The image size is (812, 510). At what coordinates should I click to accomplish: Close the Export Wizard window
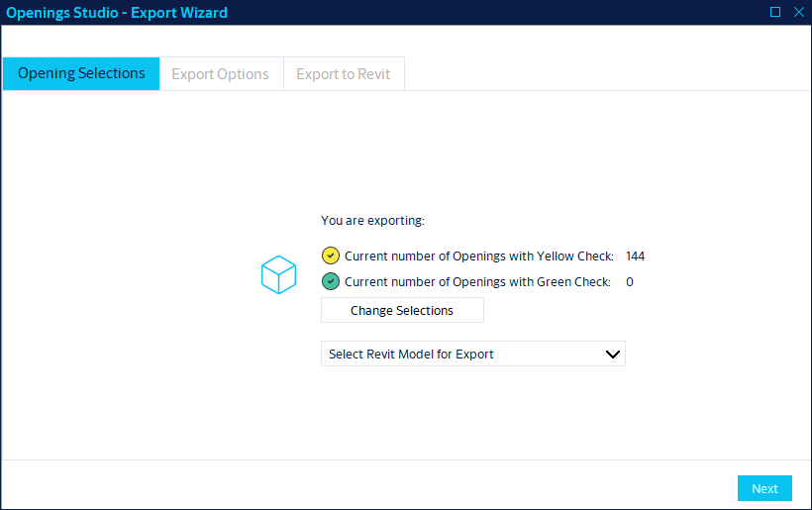798,12
